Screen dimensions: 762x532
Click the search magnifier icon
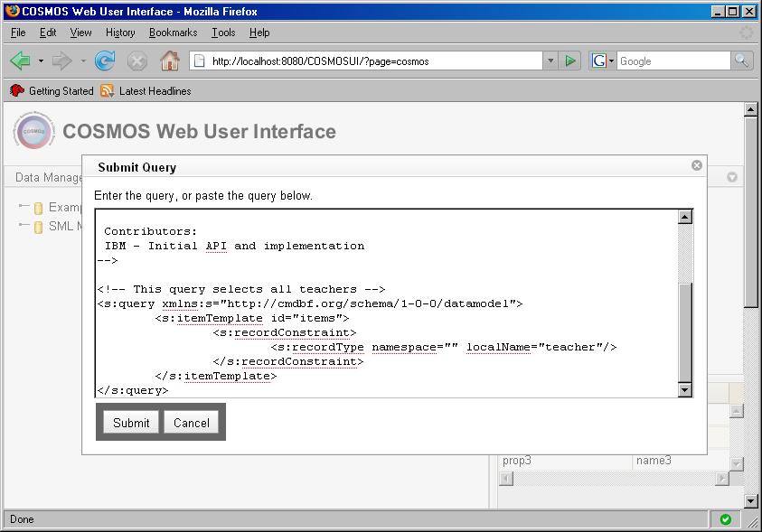tap(741, 61)
